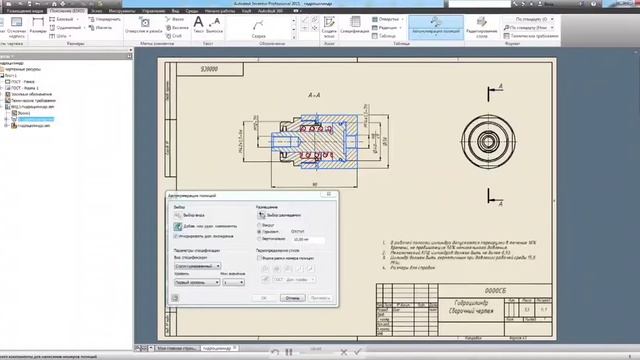The image size is (640, 360).
Task: Toggle Добав. или удал. компоненты button
Action: click(x=178, y=226)
